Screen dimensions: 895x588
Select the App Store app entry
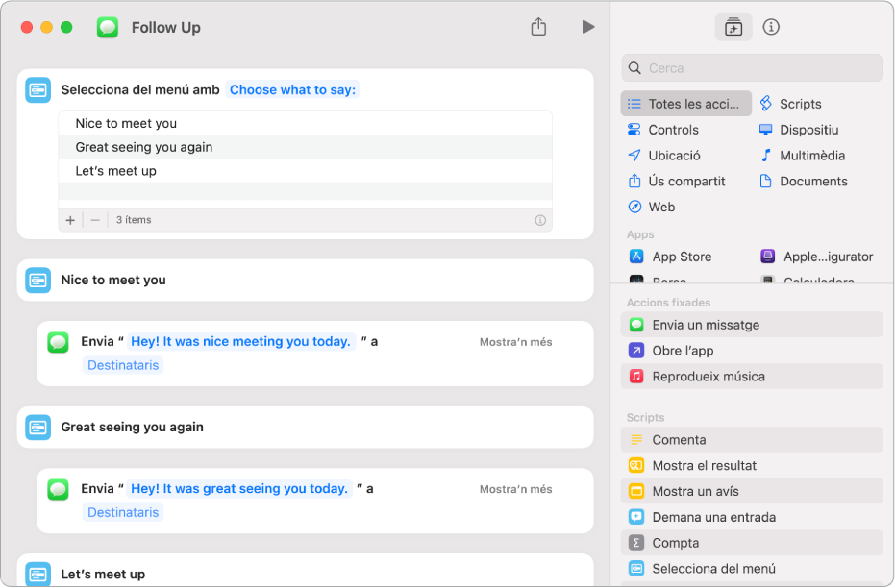pos(681,257)
